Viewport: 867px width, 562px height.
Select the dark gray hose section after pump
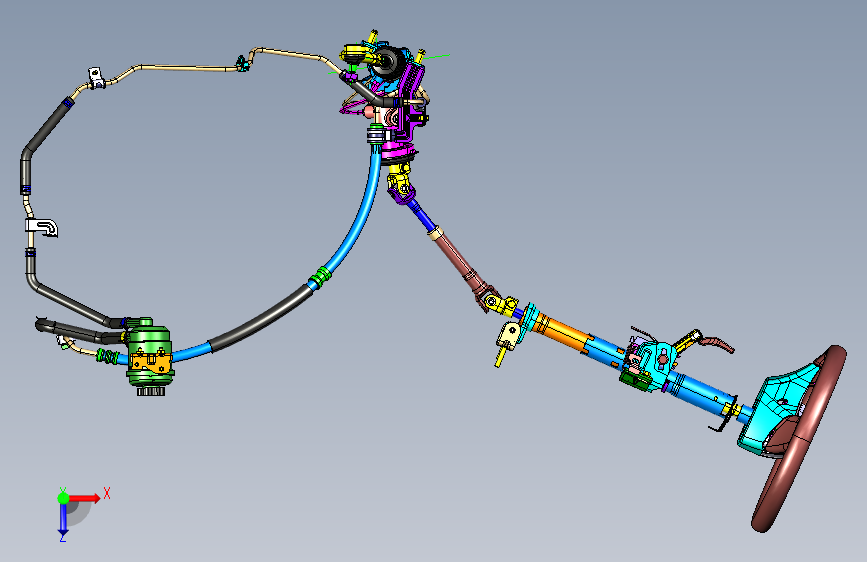click(263, 319)
